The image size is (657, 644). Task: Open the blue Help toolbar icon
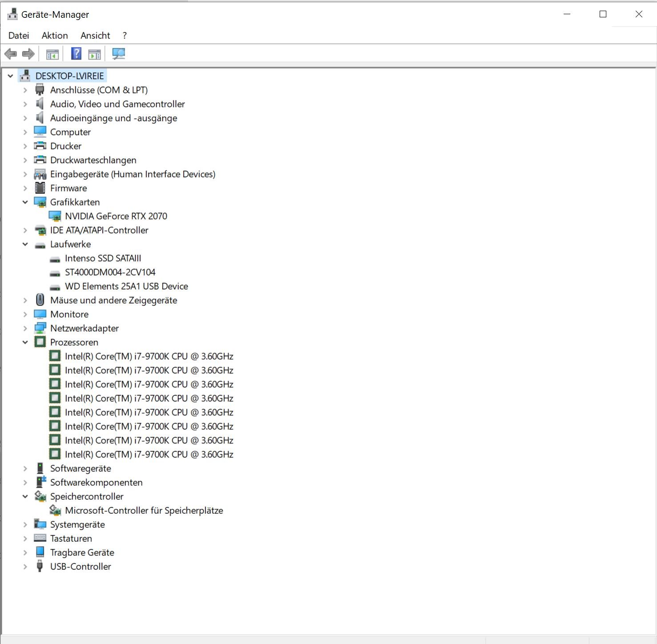coord(76,54)
